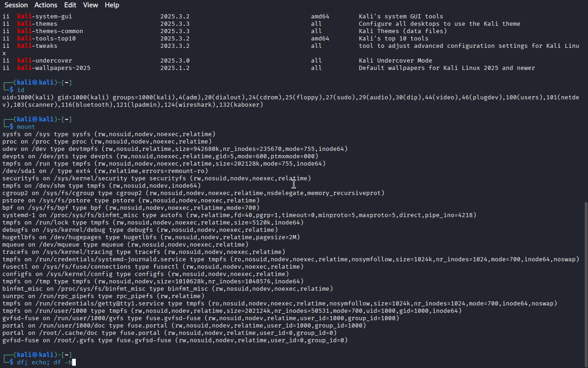Viewport: 588px width, 368px height.
Task: Open the View menu
Action: [90, 5]
